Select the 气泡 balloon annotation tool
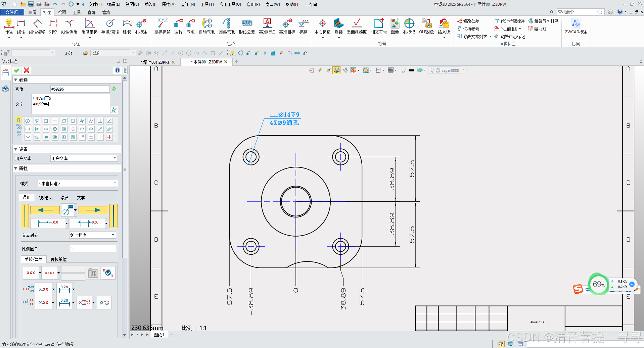 (190, 27)
